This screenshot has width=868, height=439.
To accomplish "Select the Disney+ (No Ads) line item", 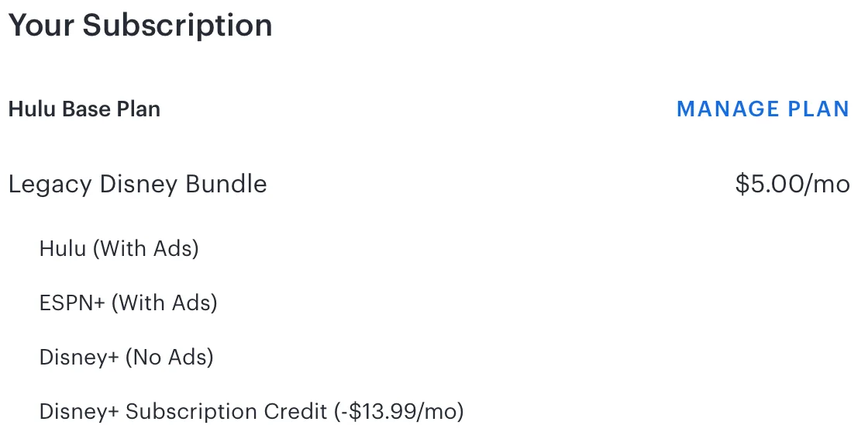I will click(126, 357).
